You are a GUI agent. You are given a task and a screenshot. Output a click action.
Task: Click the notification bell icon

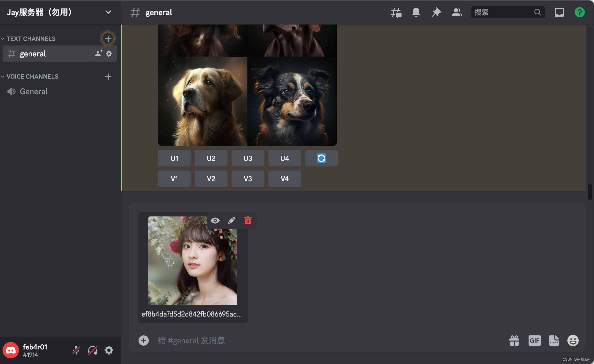tap(416, 12)
